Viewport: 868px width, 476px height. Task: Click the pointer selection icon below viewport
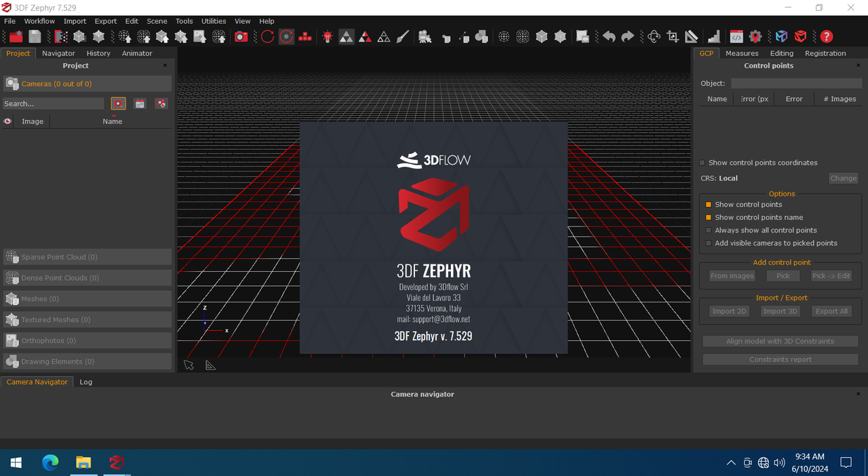click(189, 365)
